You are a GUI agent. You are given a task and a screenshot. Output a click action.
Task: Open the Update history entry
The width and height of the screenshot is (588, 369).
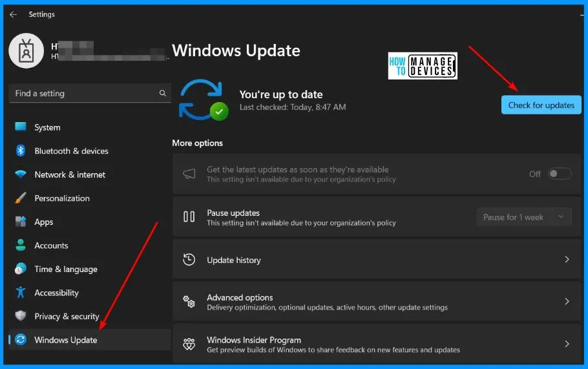click(x=377, y=260)
